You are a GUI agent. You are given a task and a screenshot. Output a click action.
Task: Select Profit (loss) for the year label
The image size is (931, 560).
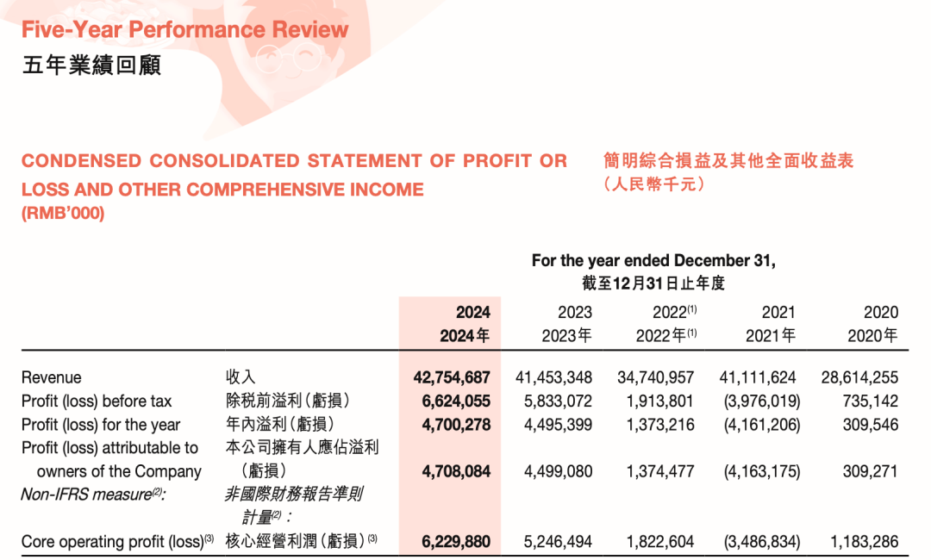[x=100, y=425]
